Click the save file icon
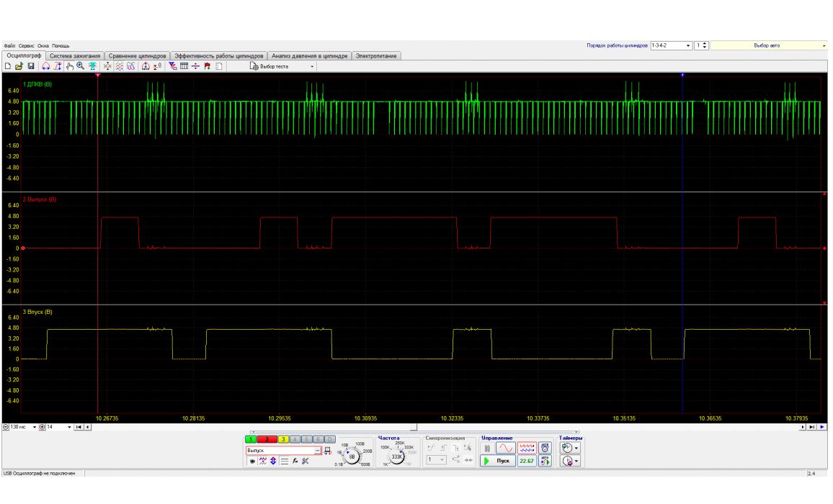Viewport: 833px width, 504px height. [x=31, y=66]
